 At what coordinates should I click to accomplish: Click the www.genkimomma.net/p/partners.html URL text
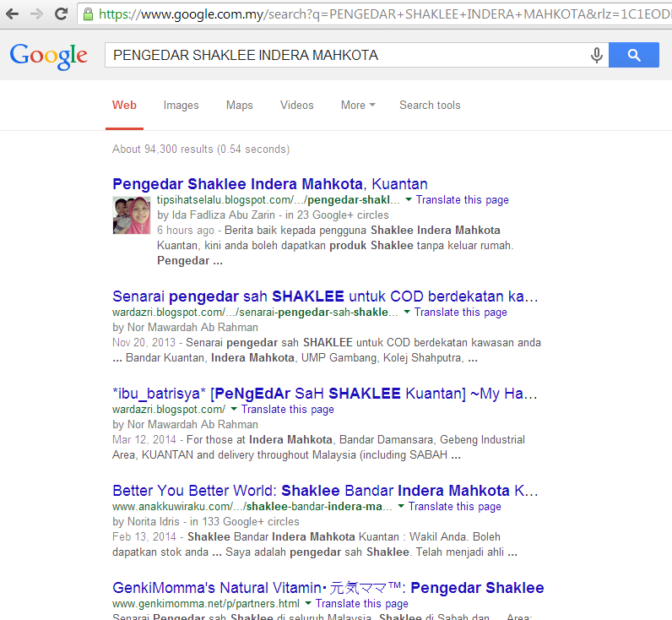[206, 604]
